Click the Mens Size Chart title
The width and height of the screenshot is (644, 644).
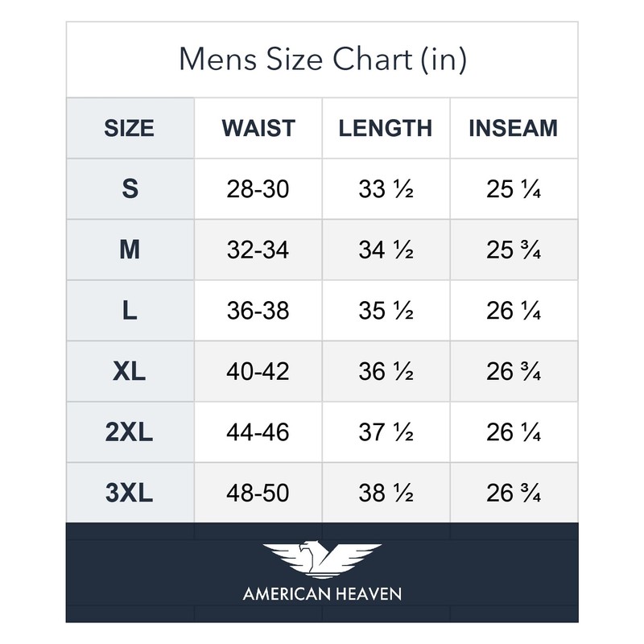321,60
